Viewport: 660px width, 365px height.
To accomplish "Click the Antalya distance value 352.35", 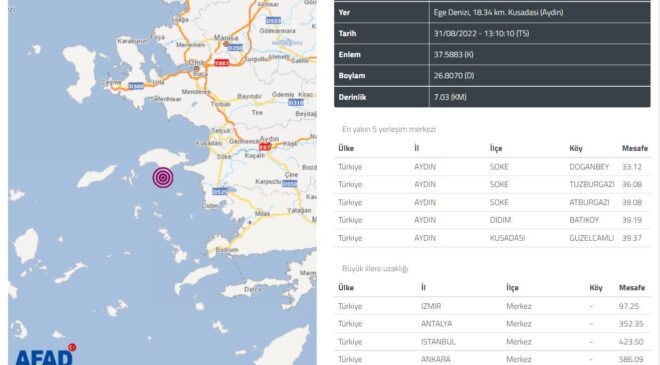I will [631, 324].
